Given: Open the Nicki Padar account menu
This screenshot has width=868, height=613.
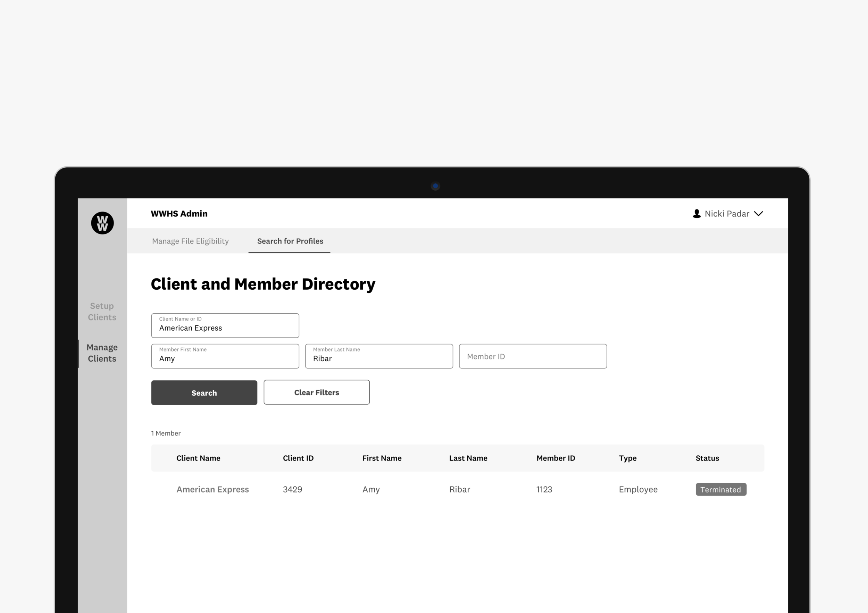Looking at the screenshot, I should point(727,214).
